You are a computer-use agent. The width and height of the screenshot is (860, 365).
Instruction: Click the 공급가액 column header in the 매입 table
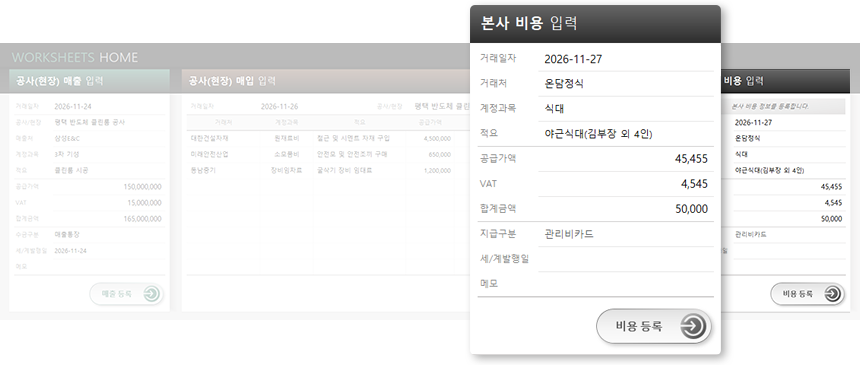coord(430,122)
